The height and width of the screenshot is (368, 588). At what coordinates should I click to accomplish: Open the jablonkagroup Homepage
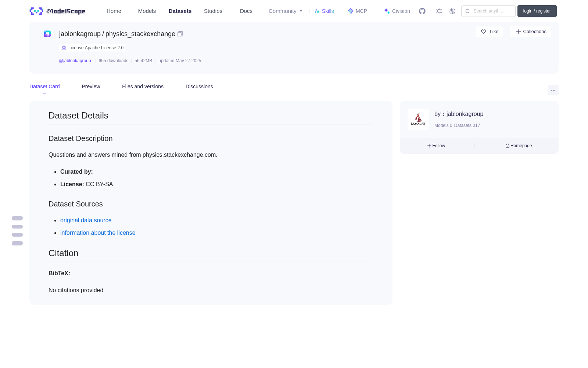click(x=519, y=146)
